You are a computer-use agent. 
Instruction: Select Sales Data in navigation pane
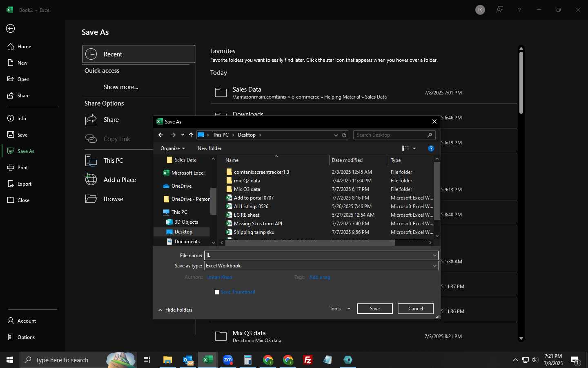(x=185, y=160)
